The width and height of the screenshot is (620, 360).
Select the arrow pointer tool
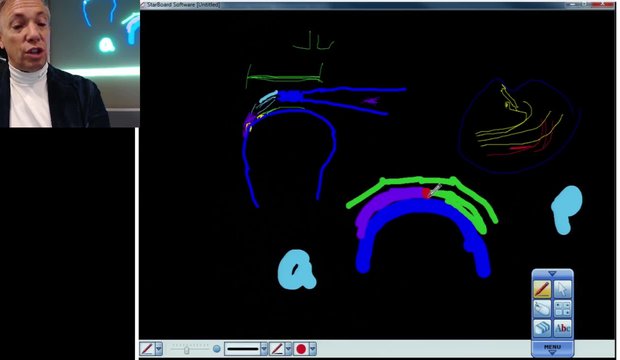562,289
